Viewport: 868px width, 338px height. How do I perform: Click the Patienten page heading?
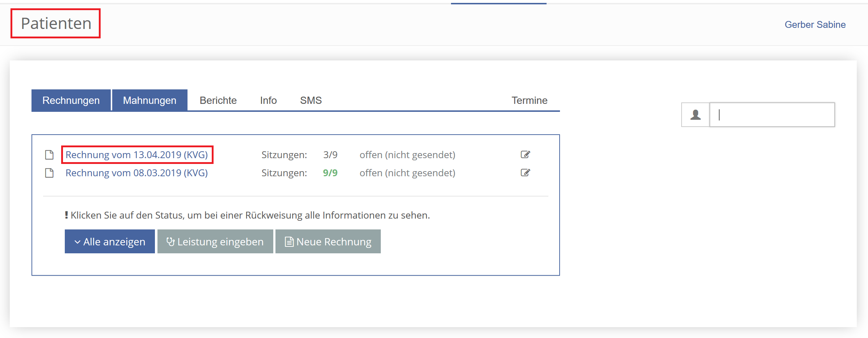(x=56, y=24)
